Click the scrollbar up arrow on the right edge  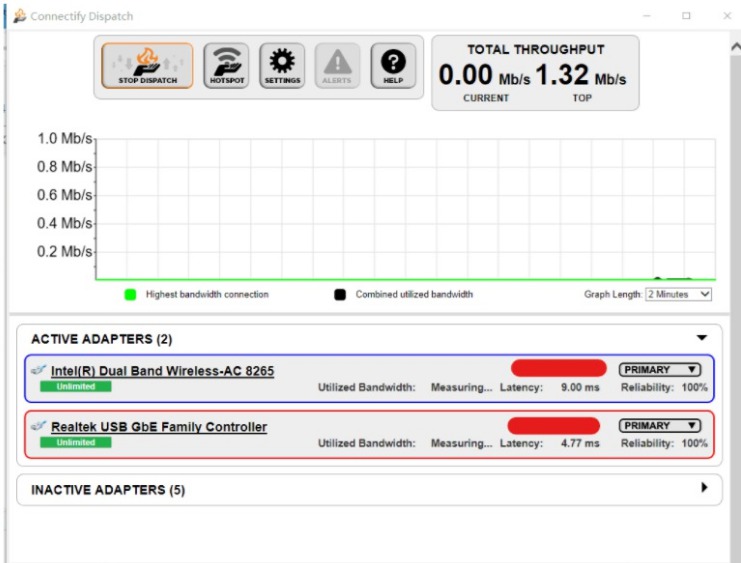(736, 46)
